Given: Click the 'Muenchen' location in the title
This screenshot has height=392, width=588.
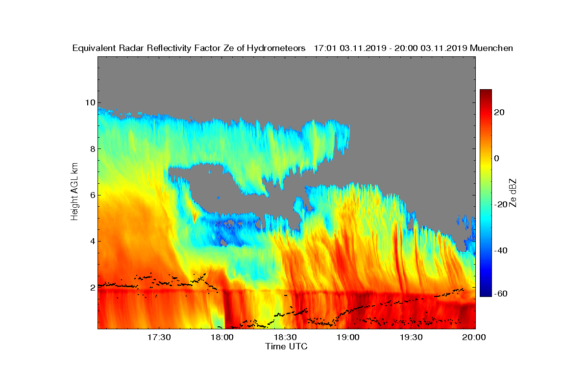Looking at the screenshot, I should [491, 48].
